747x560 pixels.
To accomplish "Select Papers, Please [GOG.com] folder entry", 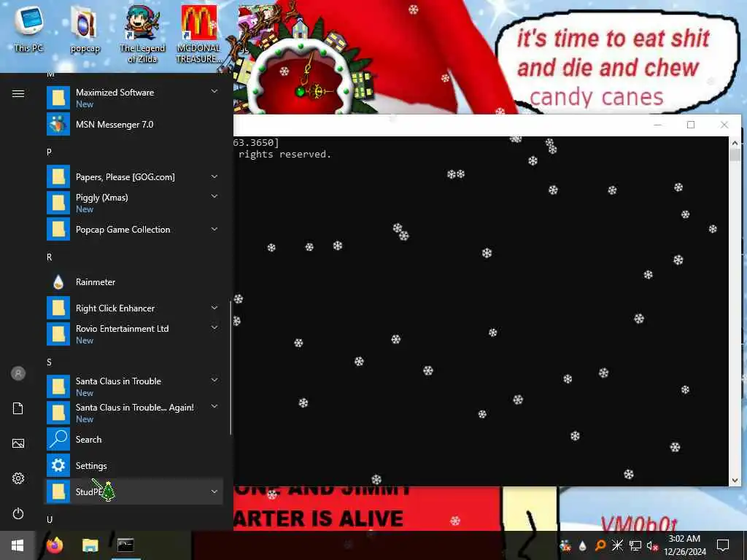I will point(134,177).
